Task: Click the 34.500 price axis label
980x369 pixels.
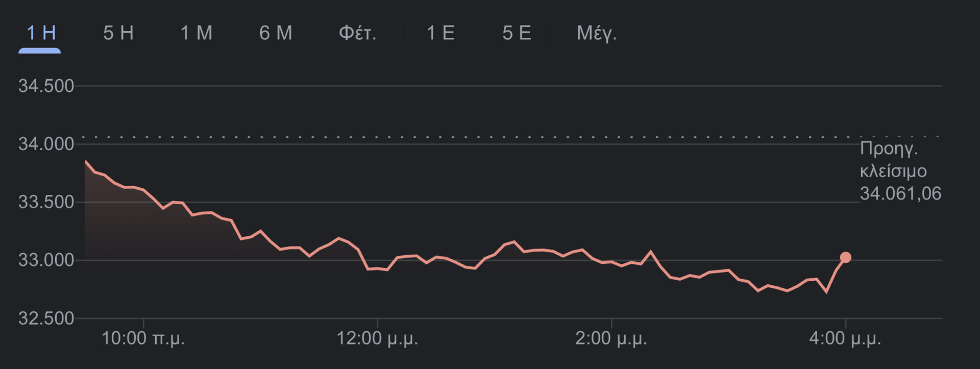Action: (x=46, y=86)
